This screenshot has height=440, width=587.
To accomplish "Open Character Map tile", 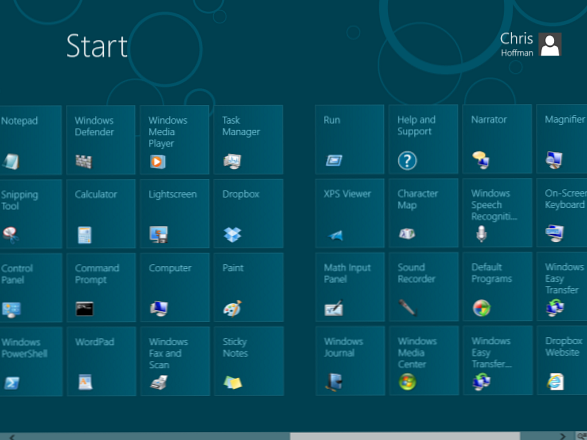I will [423, 213].
